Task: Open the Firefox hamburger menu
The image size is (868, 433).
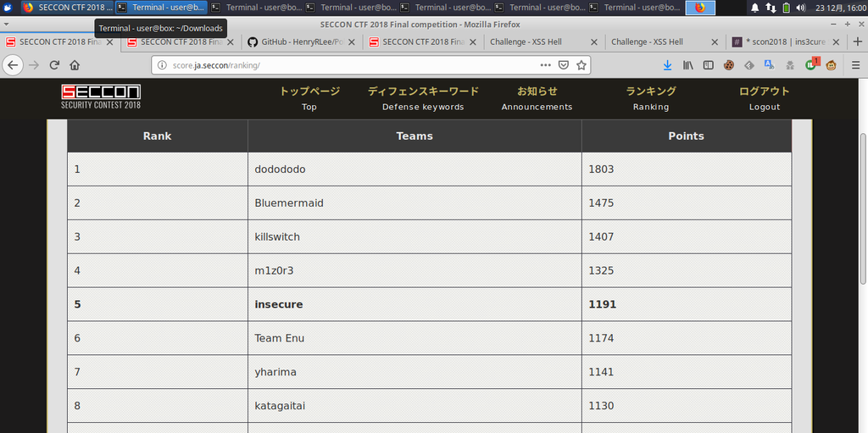Action: (x=856, y=65)
